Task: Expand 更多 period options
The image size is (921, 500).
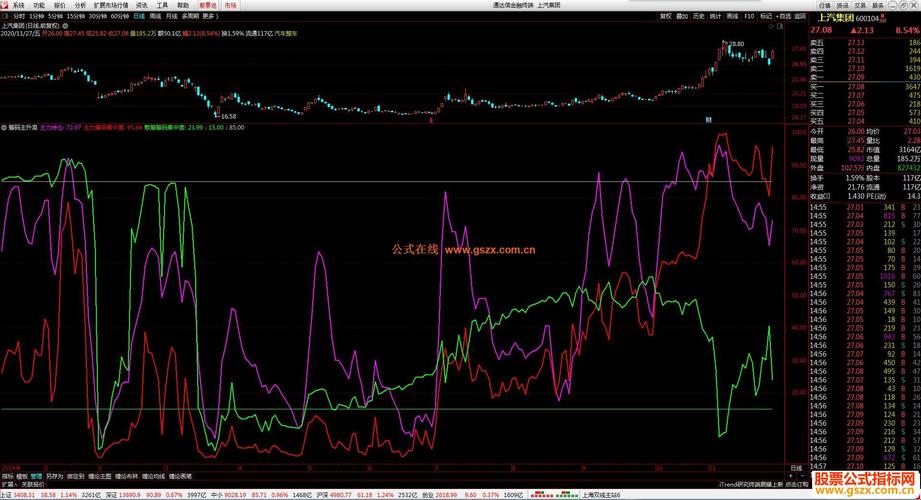Action: 210,16
